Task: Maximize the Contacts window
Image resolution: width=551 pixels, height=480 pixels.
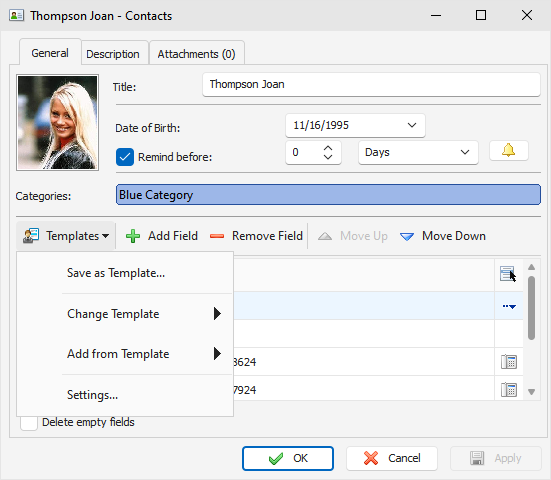Action: click(481, 15)
